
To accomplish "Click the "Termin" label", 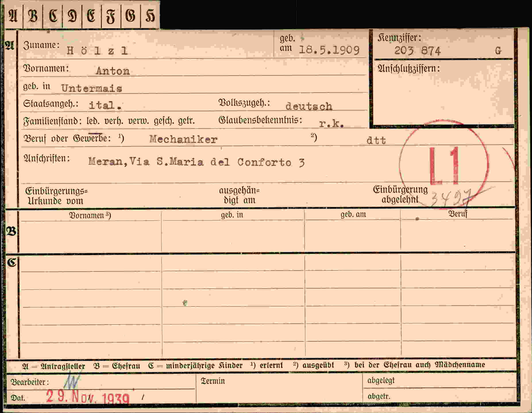I will click(212, 381).
